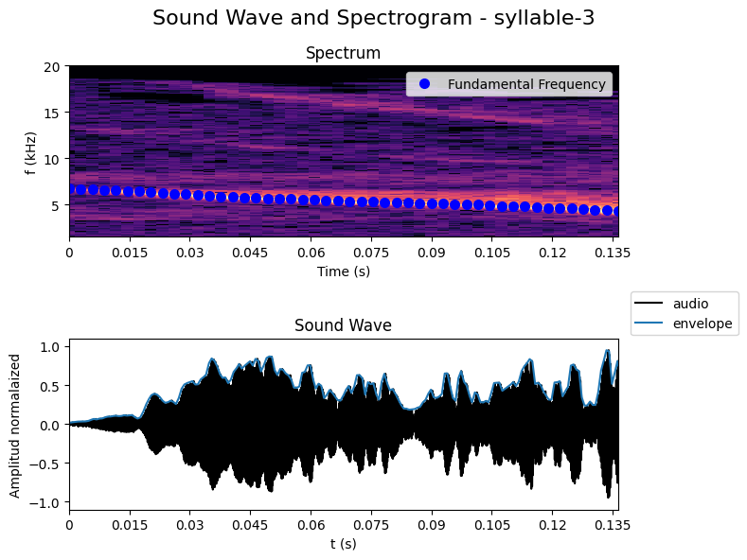Click the '0.045' tick label under the spectrum plot
This screenshot has width=747, height=560.
[x=250, y=253]
